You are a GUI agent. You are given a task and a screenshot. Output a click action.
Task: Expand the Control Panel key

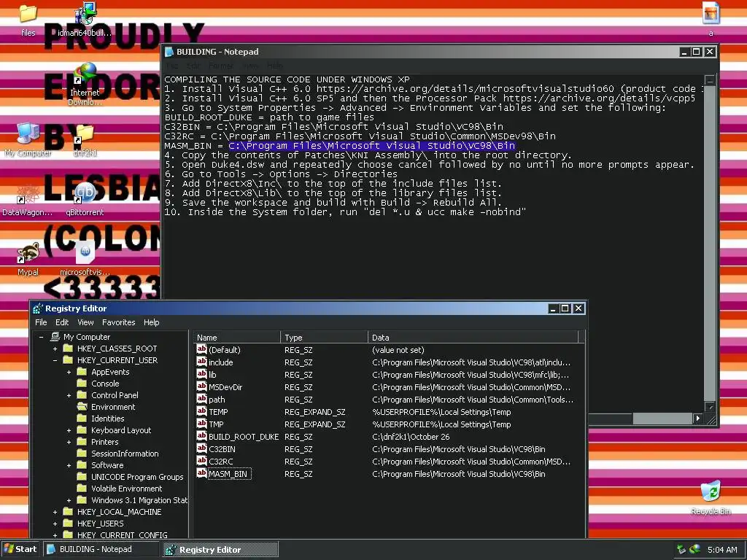(69, 395)
